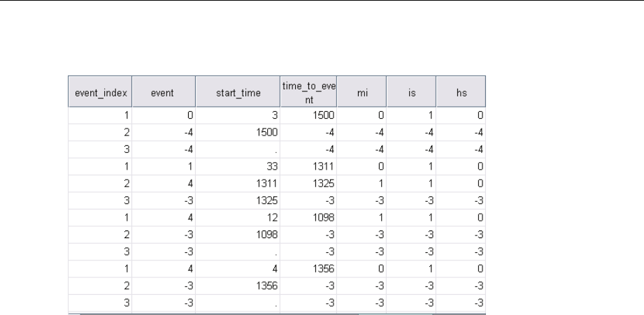644x315 pixels.
Task: Click the start_time column header
Action: (x=237, y=91)
